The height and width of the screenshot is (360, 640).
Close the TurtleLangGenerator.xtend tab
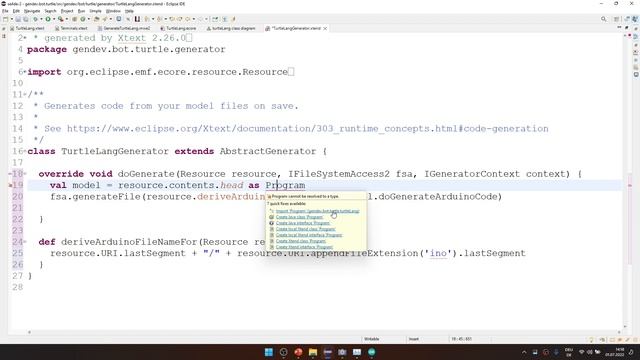pos(325,28)
